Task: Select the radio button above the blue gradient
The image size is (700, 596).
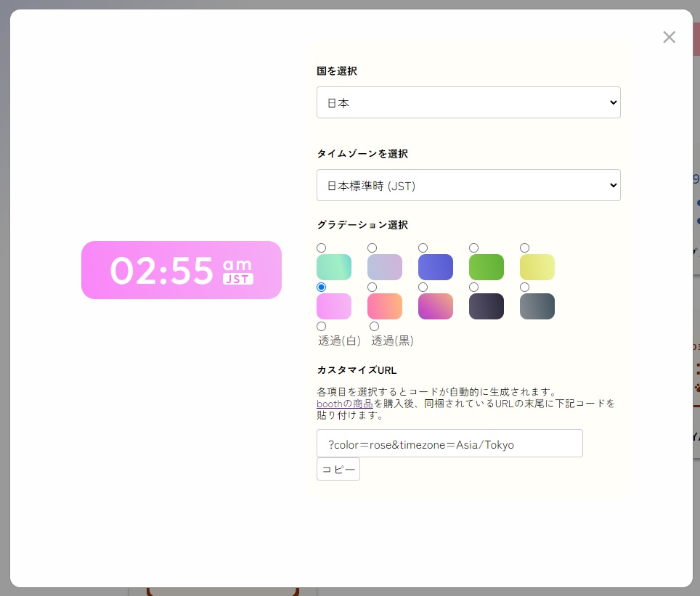Action: tap(423, 248)
